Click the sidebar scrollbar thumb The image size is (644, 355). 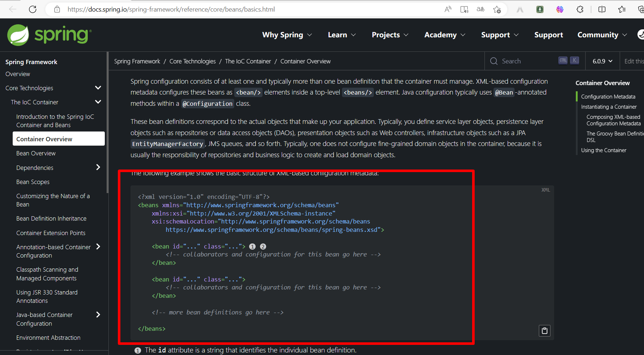click(107, 122)
